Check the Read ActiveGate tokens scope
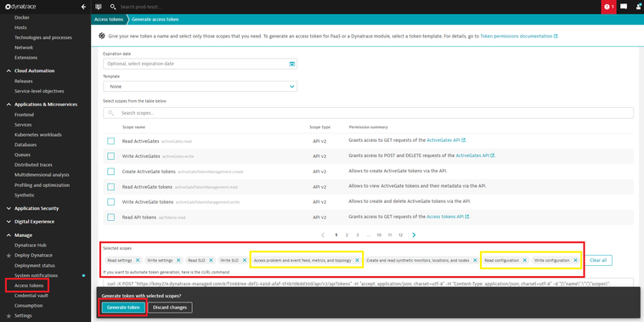Screen dimensions: 644x322 click(x=111, y=187)
